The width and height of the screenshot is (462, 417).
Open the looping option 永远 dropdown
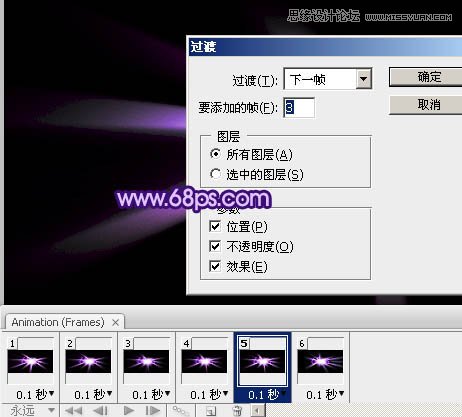click(51, 410)
